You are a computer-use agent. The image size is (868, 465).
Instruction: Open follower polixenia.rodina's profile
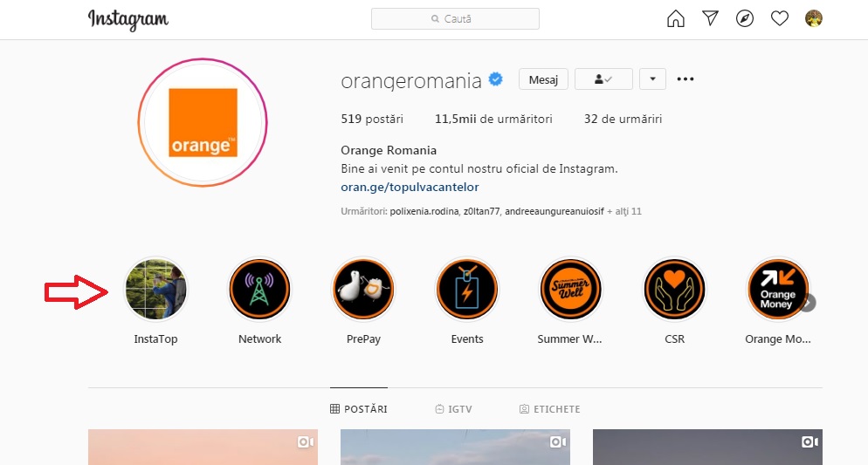424,211
